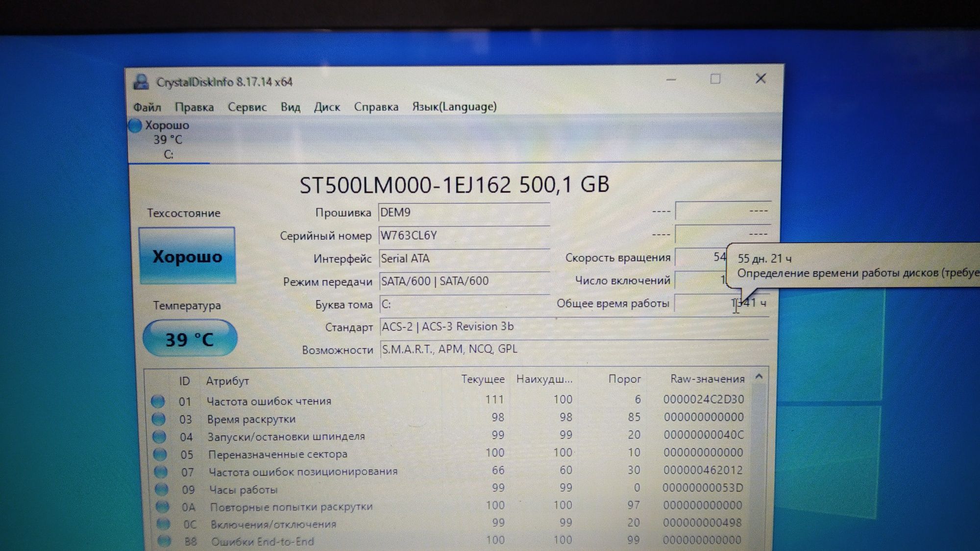This screenshot has height=551, width=980.
Task: Open the Правка menu
Action: coord(194,107)
